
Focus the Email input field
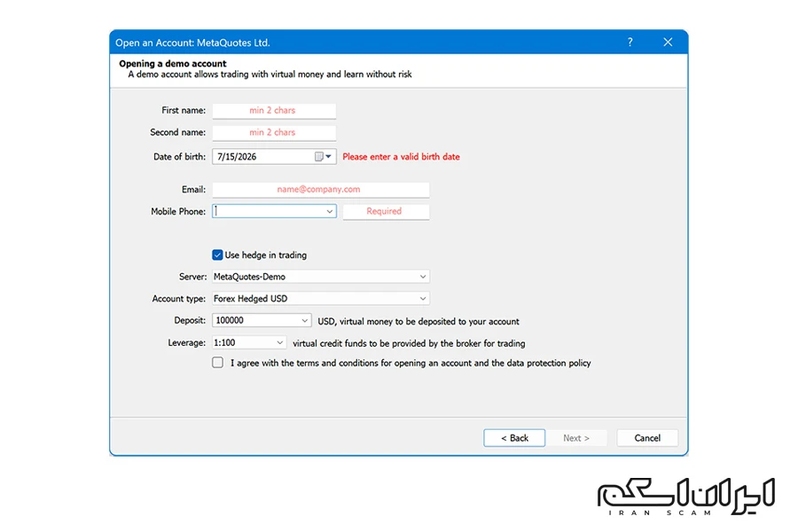coord(321,190)
